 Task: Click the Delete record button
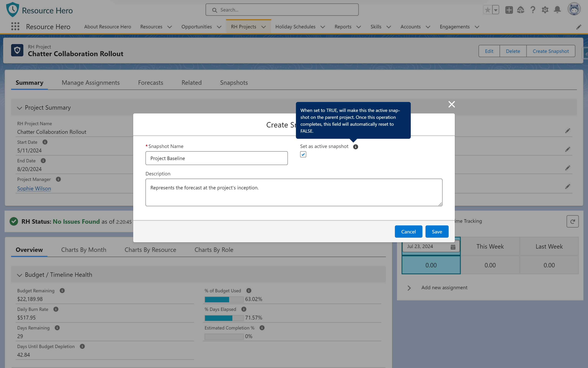pyautogui.click(x=513, y=51)
